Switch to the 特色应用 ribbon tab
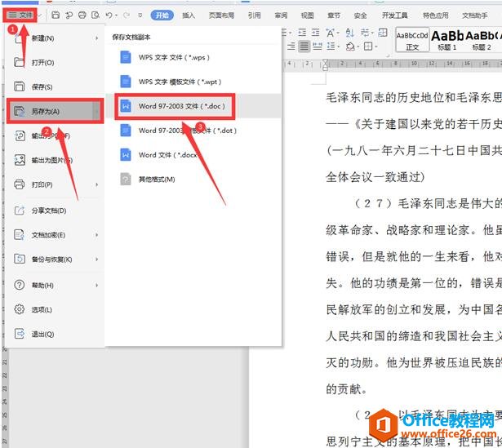The image size is (502, 448). (435, 15)
